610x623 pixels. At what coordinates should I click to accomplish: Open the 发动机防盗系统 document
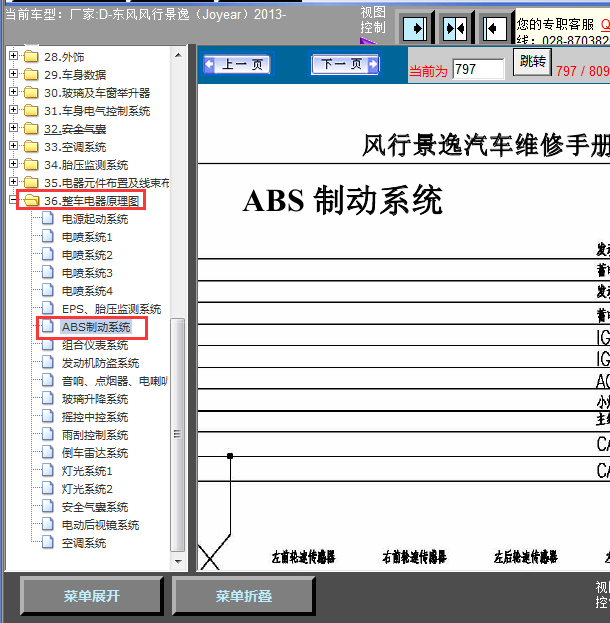(101, 363)
